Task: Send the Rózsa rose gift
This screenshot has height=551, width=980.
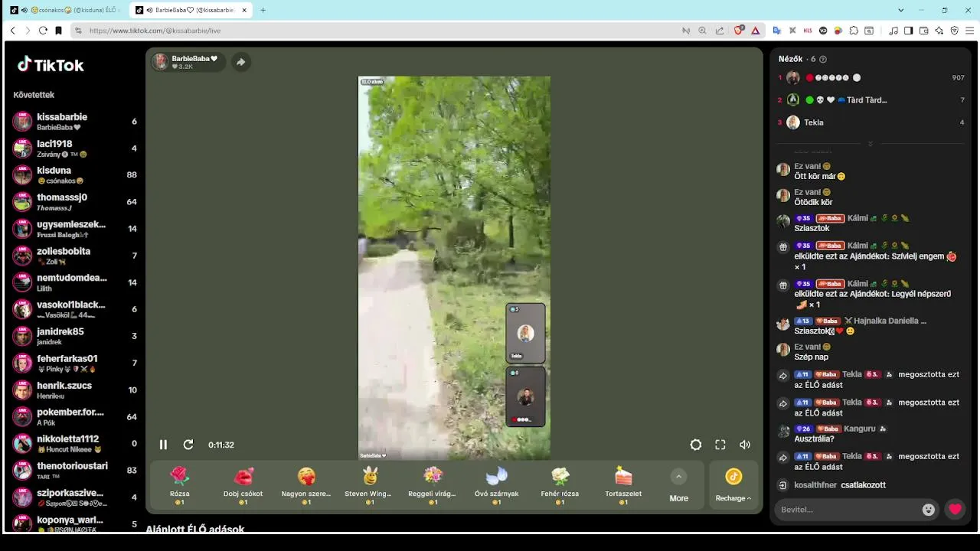Action: (180, 486)
